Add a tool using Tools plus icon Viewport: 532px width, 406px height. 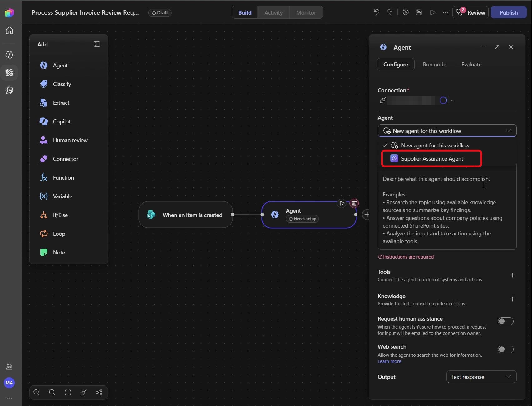click(512, 275)
